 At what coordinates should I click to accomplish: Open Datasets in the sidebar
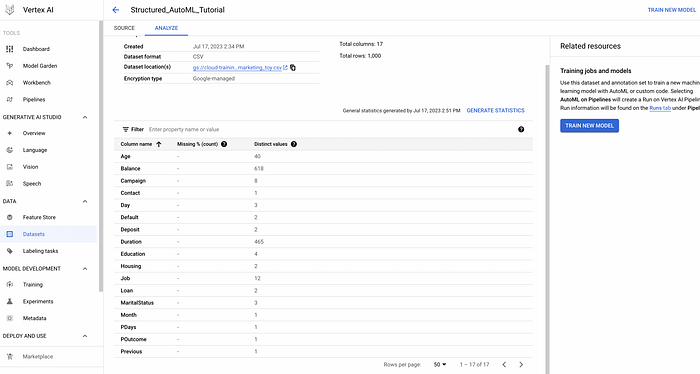[48, 234]
